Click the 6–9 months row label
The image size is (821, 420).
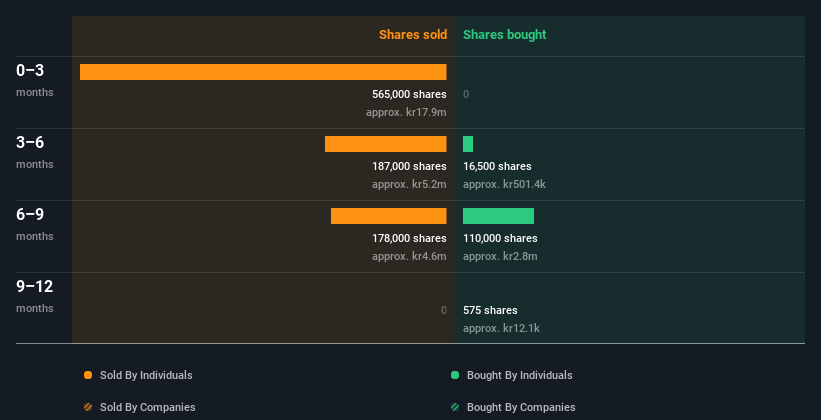[35, 224]
